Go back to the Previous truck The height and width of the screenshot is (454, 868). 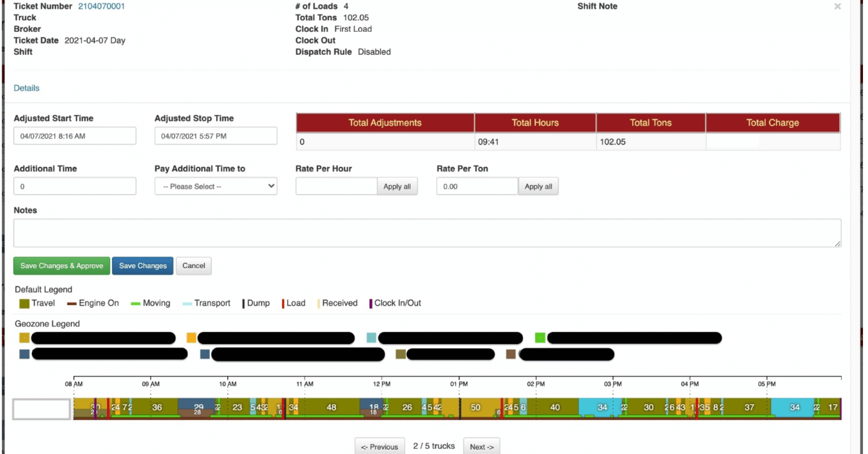(x=379, y=447)
